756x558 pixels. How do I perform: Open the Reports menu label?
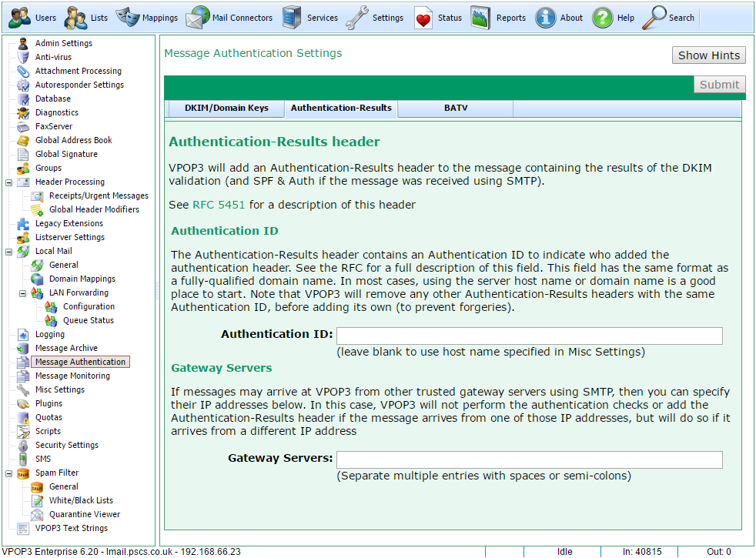pos(511,18)
